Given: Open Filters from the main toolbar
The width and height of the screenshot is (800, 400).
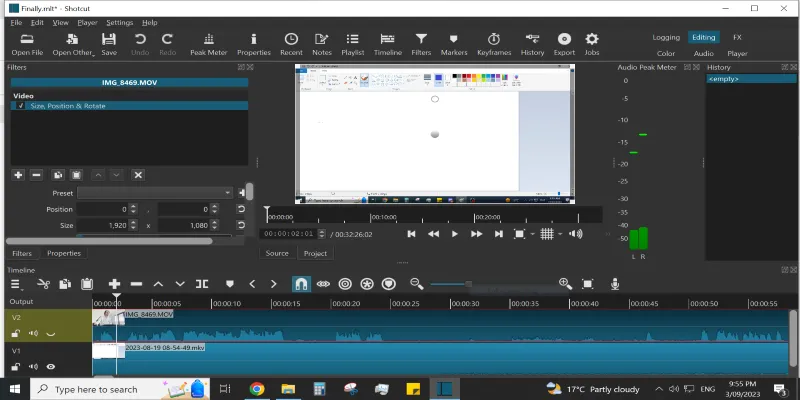Looking at the screenshot, I should click(421, 44).
